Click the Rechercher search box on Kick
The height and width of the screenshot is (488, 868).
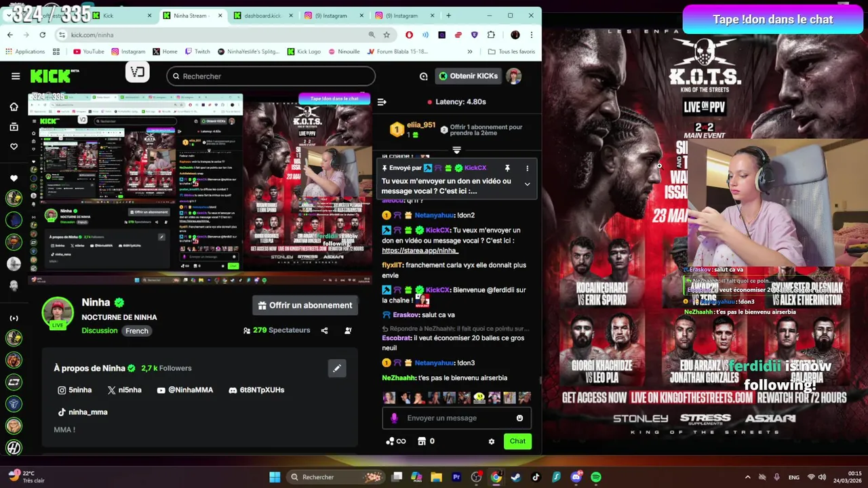point(271,76)
